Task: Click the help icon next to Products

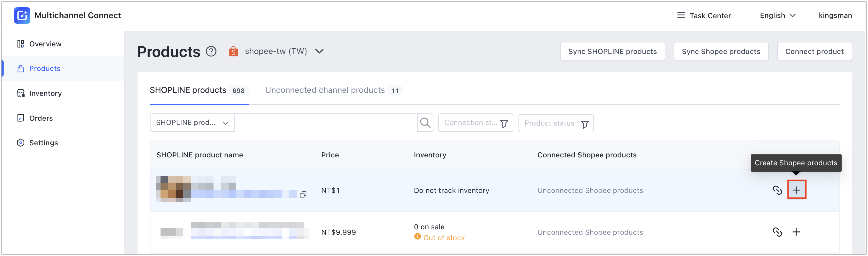Action: coord(211,52)
